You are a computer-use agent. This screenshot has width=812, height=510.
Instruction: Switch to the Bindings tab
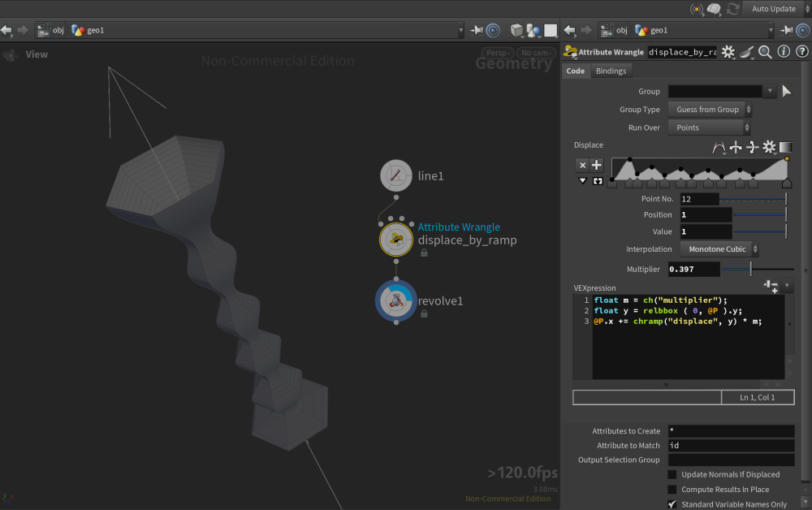coord(611,71)
